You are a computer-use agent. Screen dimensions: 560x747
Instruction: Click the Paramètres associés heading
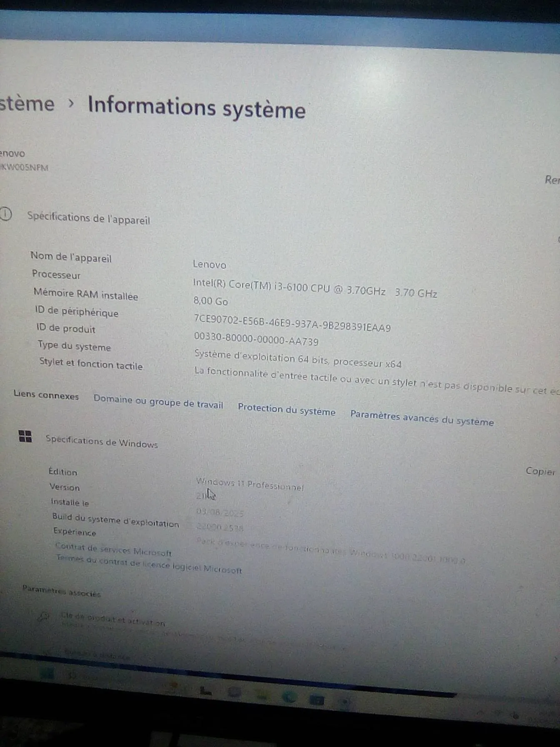(x=61, y=590)
